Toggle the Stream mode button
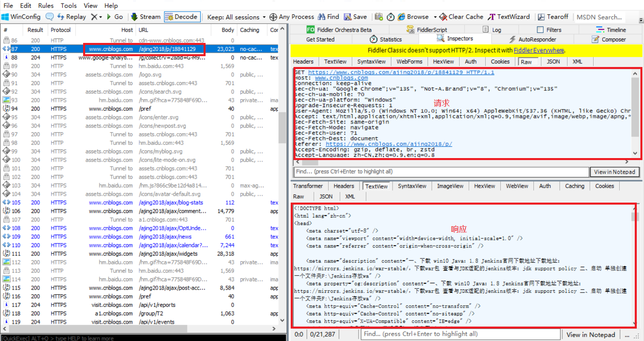The width and height of the screenshot is (644, 341). click(x=146, y=17)
